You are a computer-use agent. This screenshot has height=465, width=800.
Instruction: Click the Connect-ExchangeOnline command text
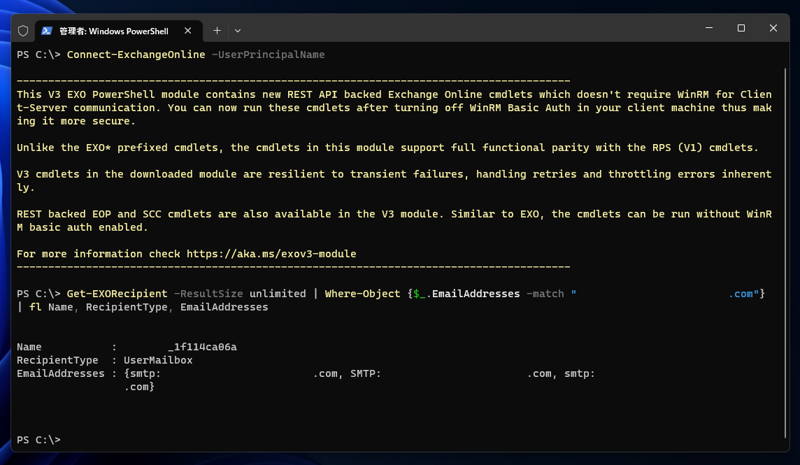click(x=136, y=55)
